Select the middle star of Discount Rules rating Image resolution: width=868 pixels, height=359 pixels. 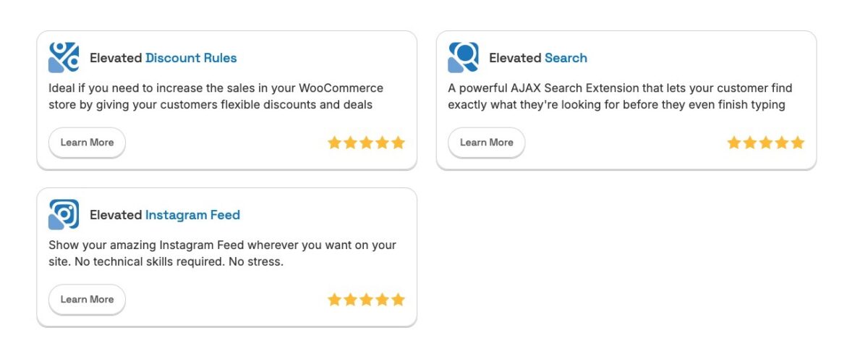[366, 143]
